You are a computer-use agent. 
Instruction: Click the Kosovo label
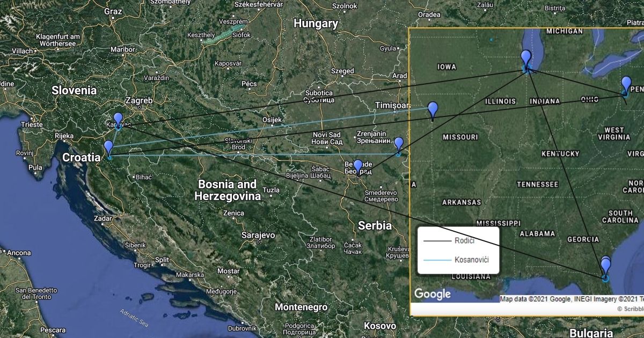coord(379,326)
